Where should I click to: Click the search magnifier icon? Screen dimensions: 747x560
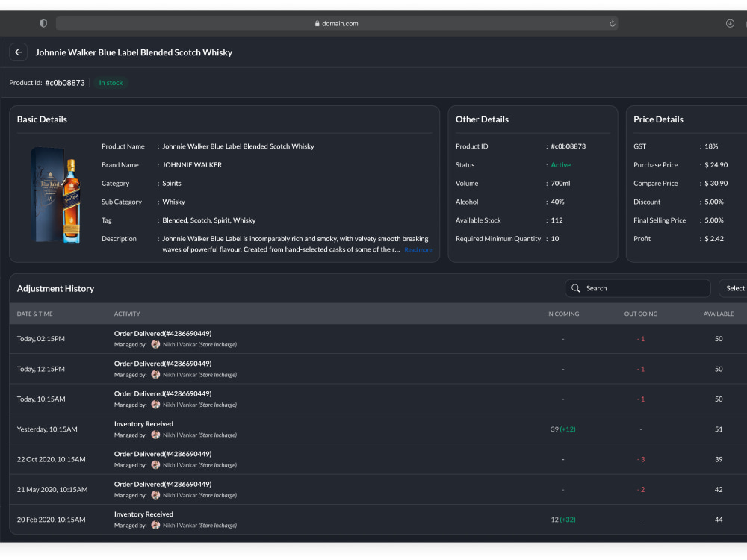click(575, 288)
